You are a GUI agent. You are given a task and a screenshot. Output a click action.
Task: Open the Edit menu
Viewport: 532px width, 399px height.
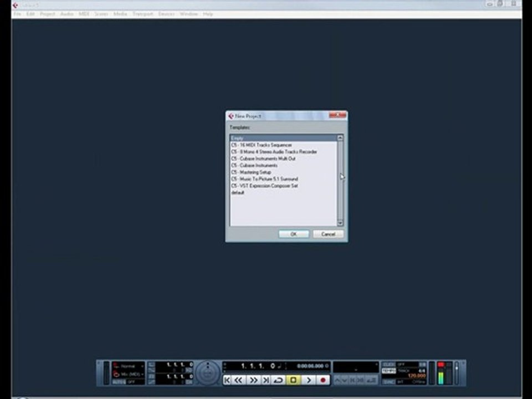[x=30, y=14]
